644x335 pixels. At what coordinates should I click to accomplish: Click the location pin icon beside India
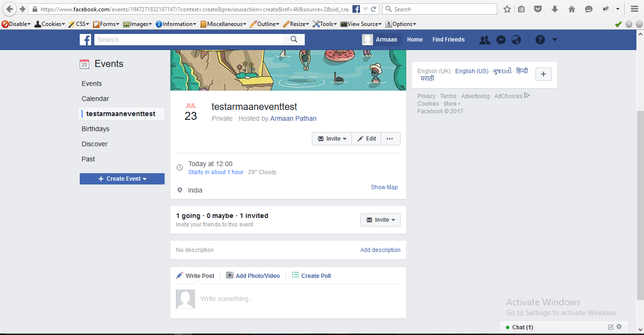click(x=180, y=190)
